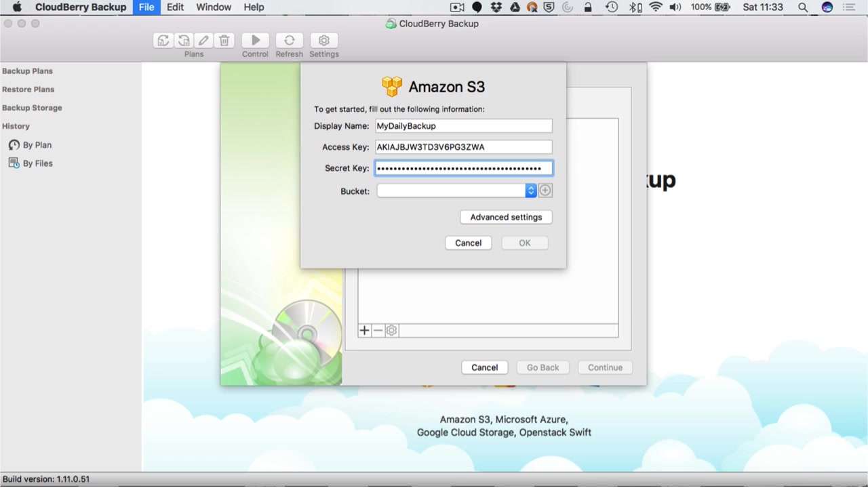
Task: Expand the Bucket dropdown list
Action: tap(531, 191)
